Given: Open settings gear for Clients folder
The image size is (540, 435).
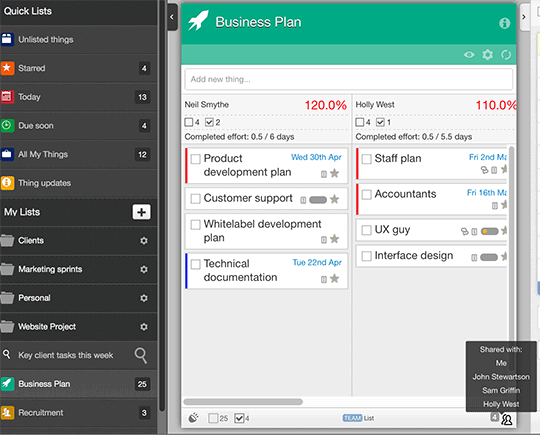Looking at the screenshot, I should click(x=144, y=240).
